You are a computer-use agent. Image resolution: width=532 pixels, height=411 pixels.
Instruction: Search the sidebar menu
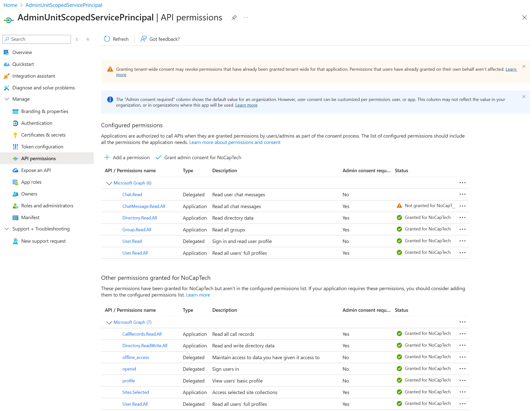click(37, 39)
